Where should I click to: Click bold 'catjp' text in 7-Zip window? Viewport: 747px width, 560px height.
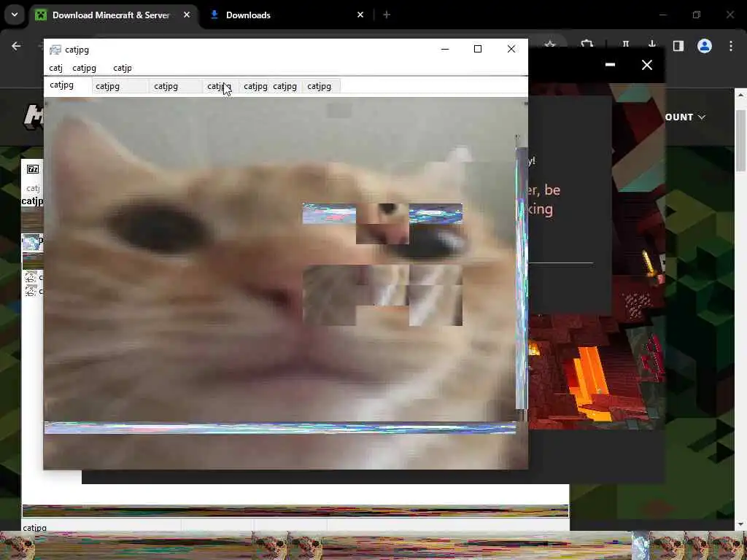pyautogui.click(x=32, y=201)
